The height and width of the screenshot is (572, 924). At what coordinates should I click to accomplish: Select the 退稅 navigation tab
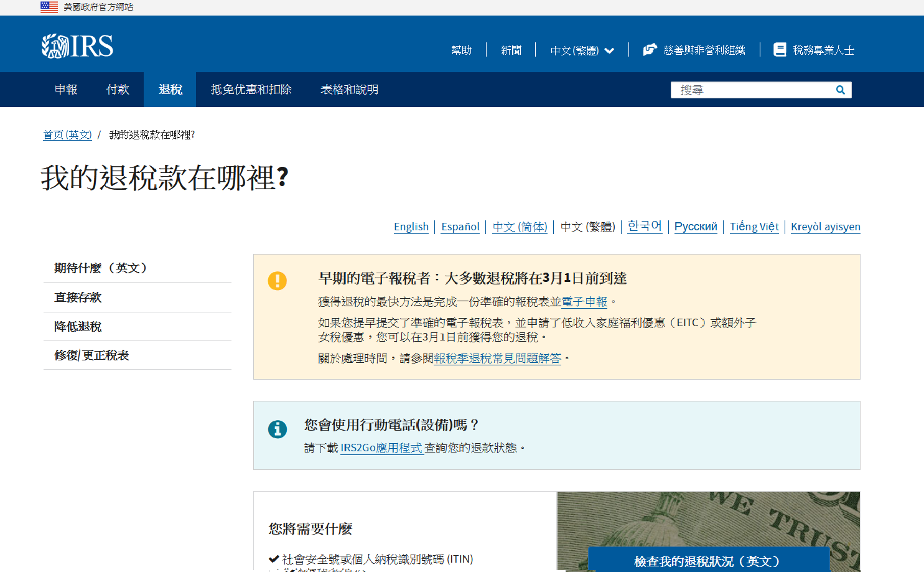pos(170,89)
